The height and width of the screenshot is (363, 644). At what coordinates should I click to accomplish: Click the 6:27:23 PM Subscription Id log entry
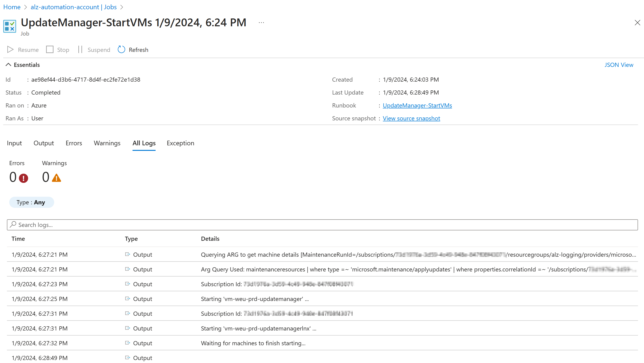(x=277, y=284)
